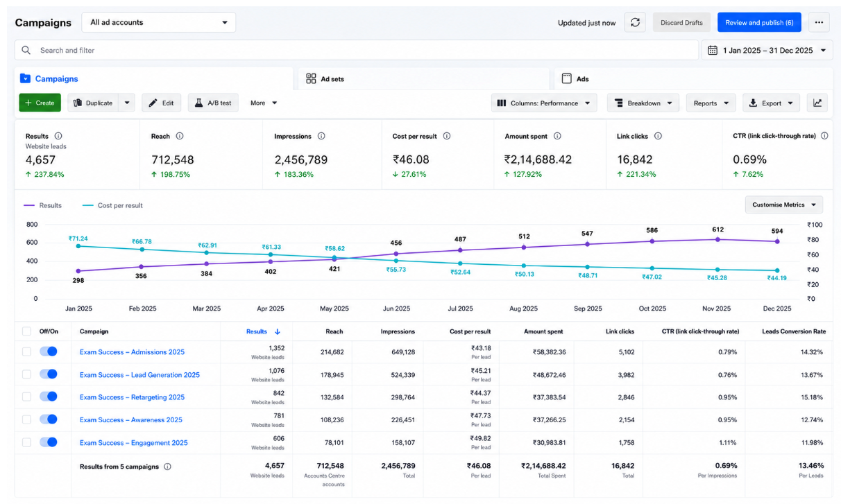Screen dimensions: 841x504
Task: Click info icon beside Results from 5 campaigns
Action: (x=167, y=467)
